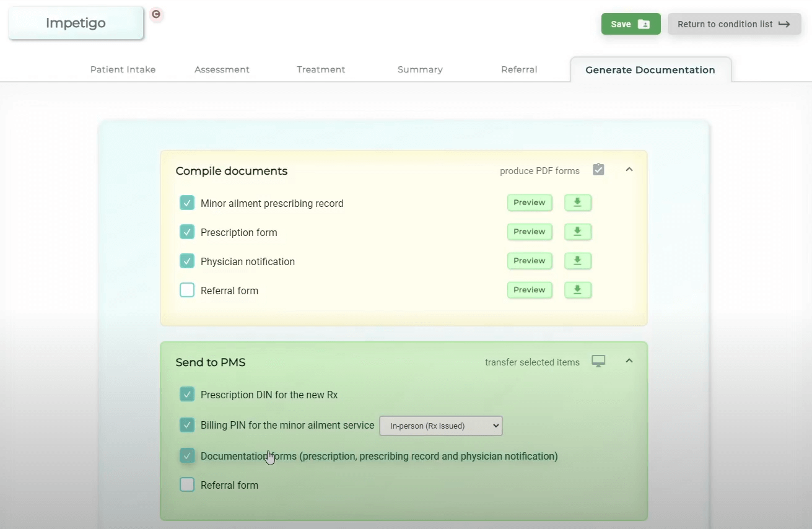
Task: Collapse the Compile documents section
Action: coord(629,169)
